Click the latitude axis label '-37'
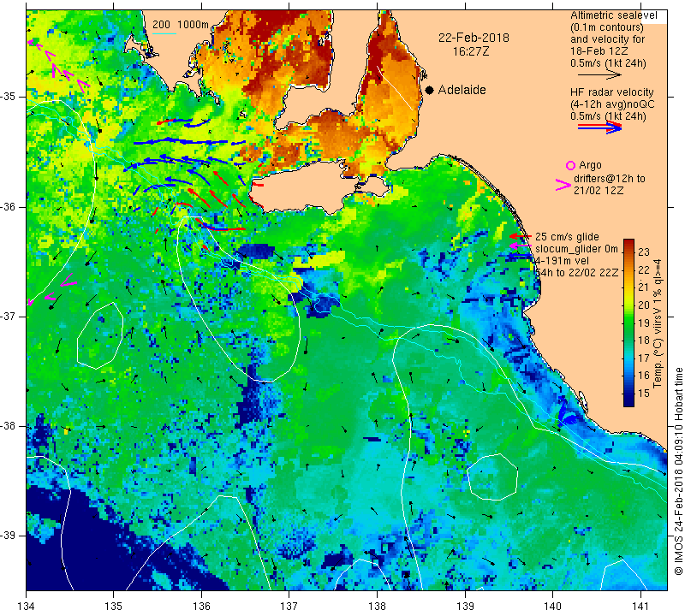The image size is (685, 616). [x=9, y=316]
